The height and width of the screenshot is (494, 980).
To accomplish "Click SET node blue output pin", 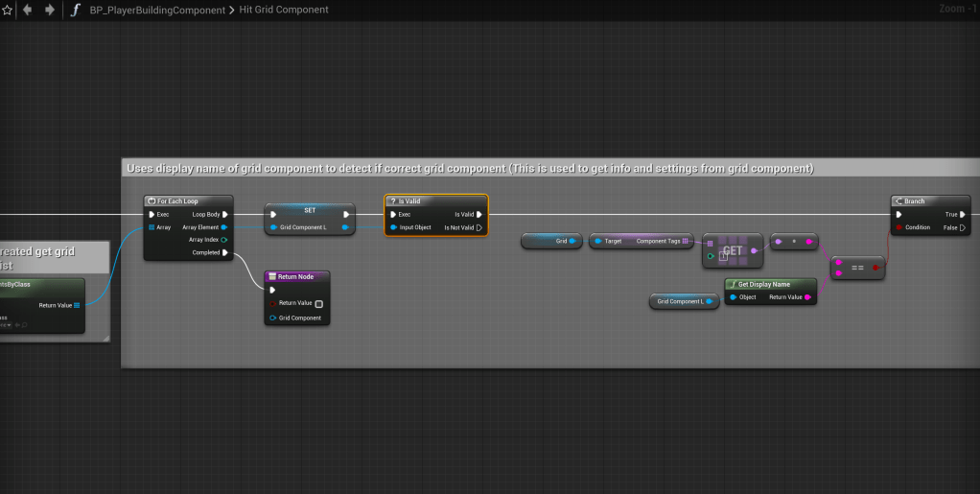I will click(x=345, y=227).
